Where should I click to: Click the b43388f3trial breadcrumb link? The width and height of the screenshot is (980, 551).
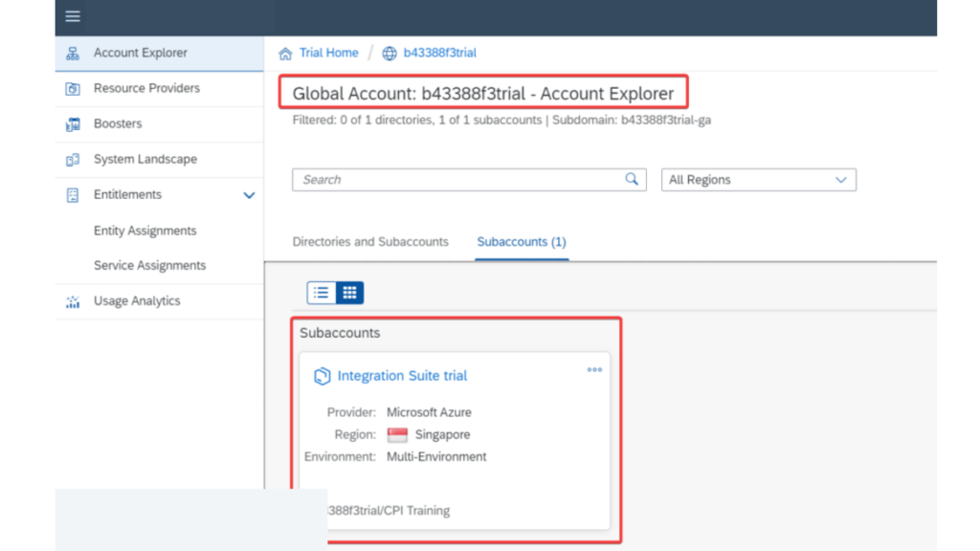[x=439, y=54]
